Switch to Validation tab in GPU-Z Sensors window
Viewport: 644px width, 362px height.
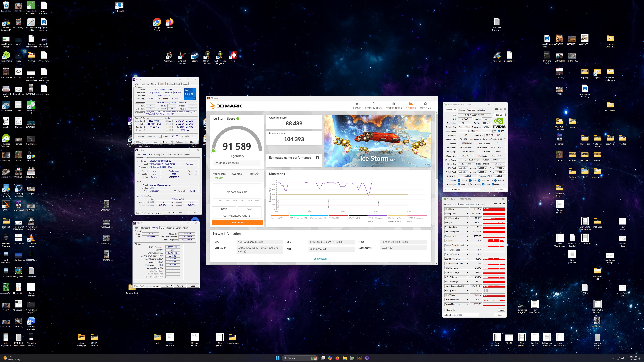[480, 204]
